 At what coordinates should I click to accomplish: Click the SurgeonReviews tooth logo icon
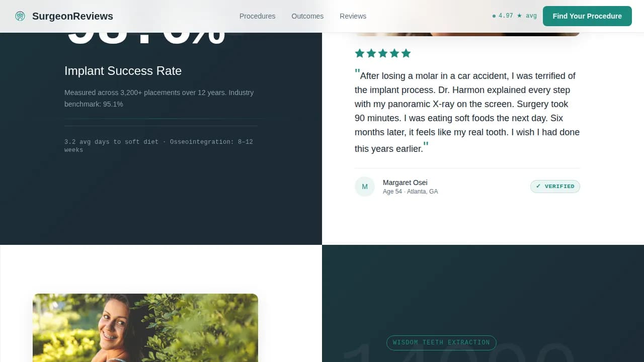point(20,16)
